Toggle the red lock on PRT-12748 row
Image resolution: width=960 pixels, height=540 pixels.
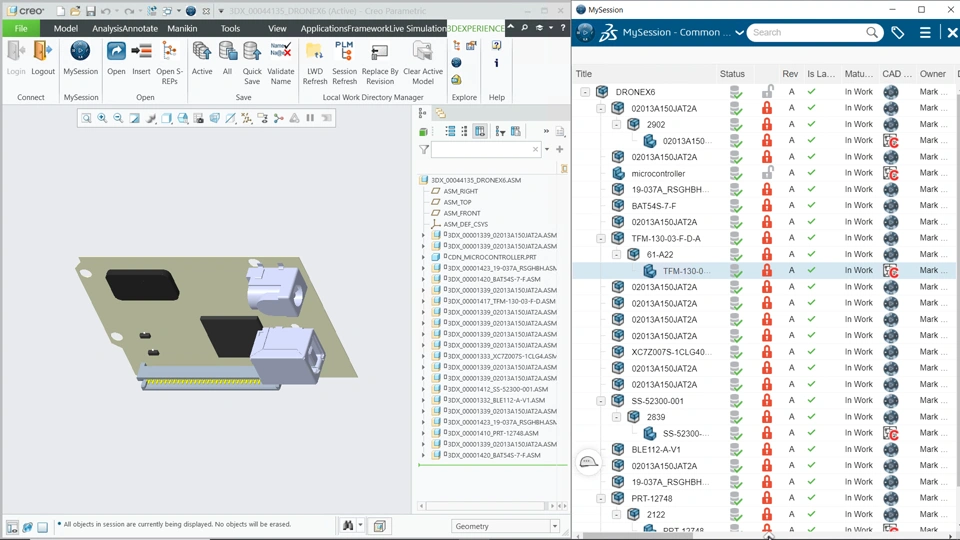tap(767, 498)
